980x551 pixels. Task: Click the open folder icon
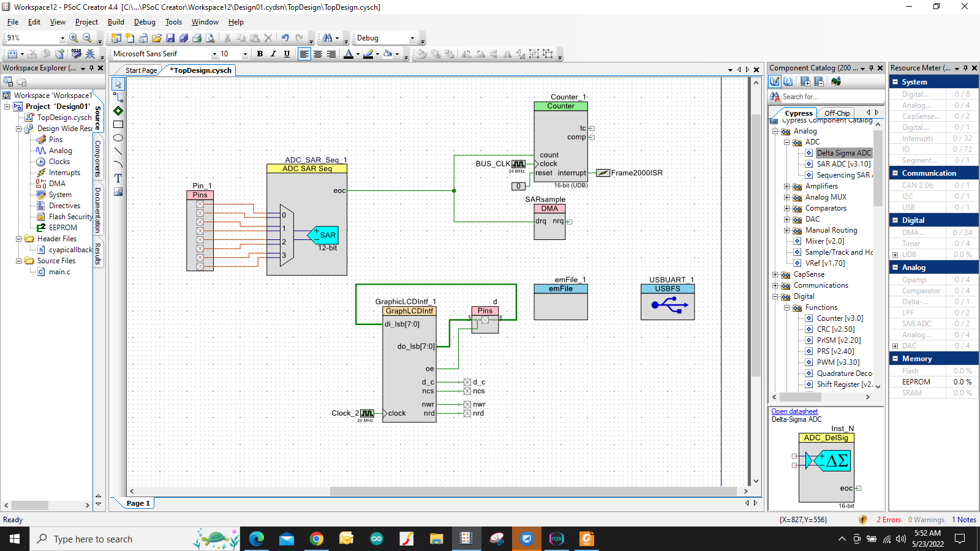(x=157, y=38)
